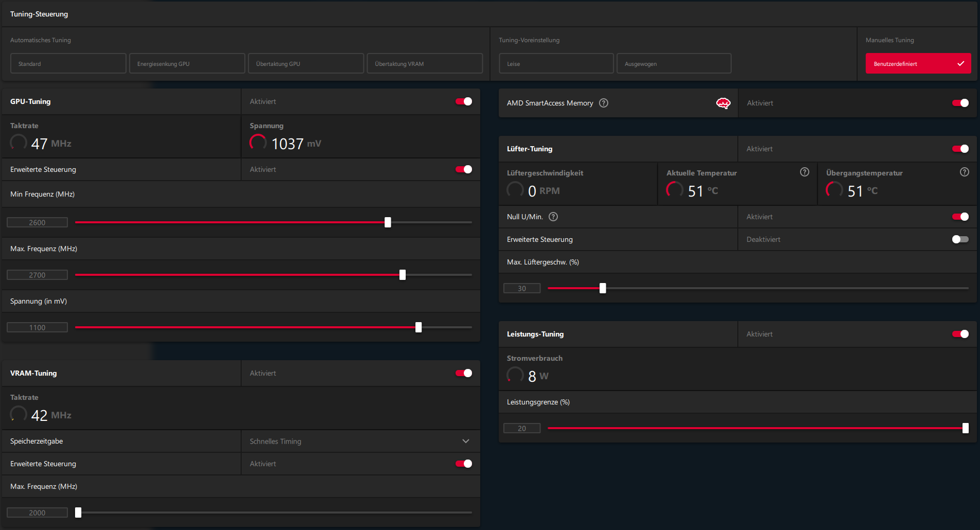Viewport: 980px width, 530px height.
Task: Click the Max. Lüftergeschw. slider handle
Action: click(x=603, y=288)
